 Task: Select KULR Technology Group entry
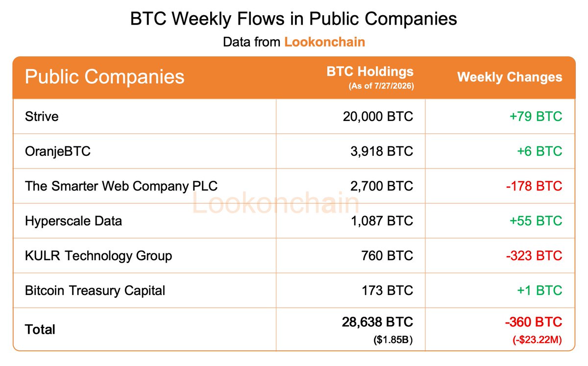click(98, 256)
